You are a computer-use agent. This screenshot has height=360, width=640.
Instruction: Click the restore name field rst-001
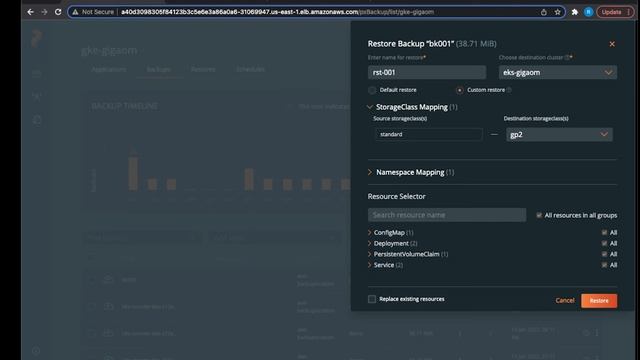[427, 72]
